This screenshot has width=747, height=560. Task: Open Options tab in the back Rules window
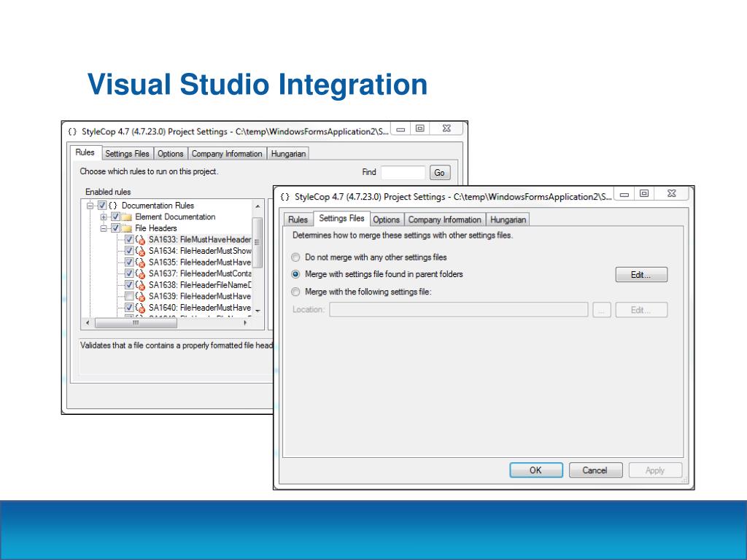tap(171, 154)
